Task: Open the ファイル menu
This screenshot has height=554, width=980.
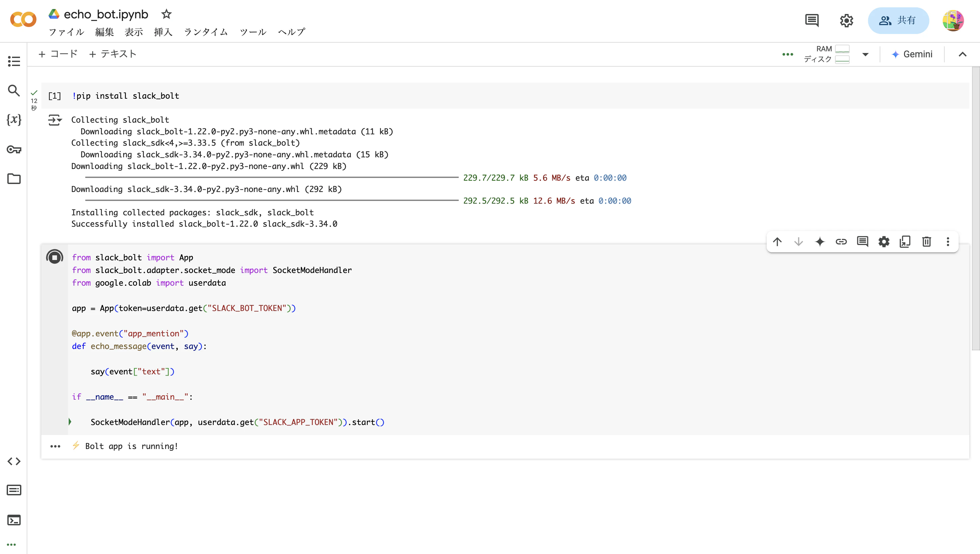Action: pyautogui.click(x=67, y=32)
